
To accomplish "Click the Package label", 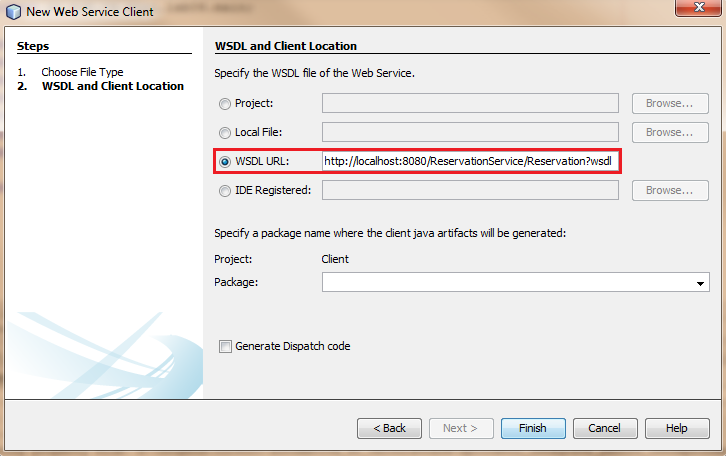I will (x=236, y=282).
